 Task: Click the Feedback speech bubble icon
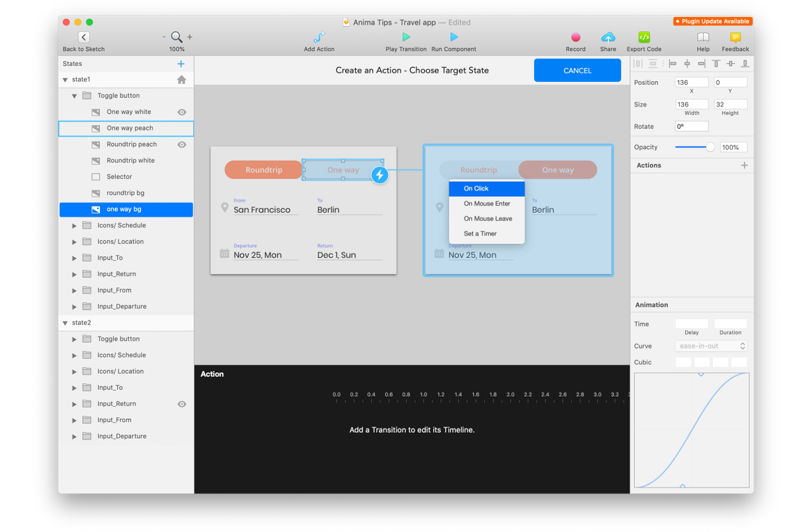[x=735, y=37]
